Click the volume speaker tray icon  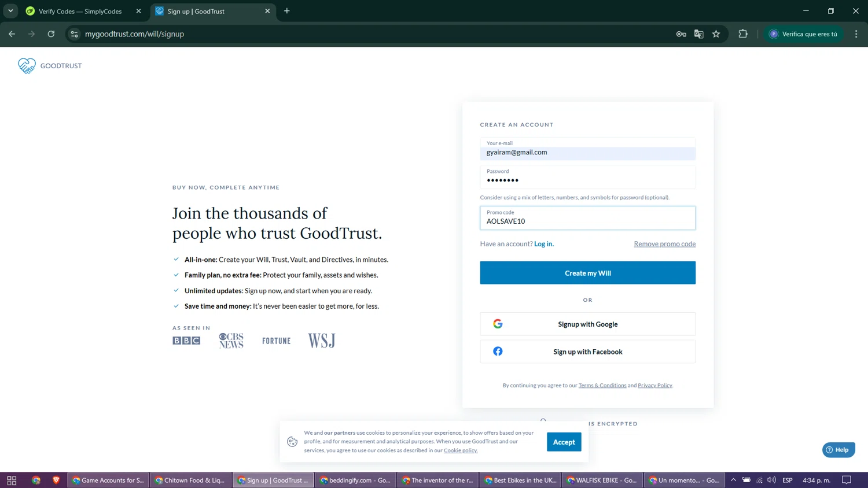771,480
